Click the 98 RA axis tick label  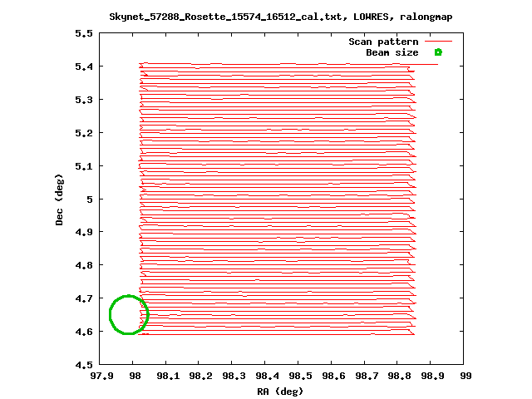coord(135,377)
